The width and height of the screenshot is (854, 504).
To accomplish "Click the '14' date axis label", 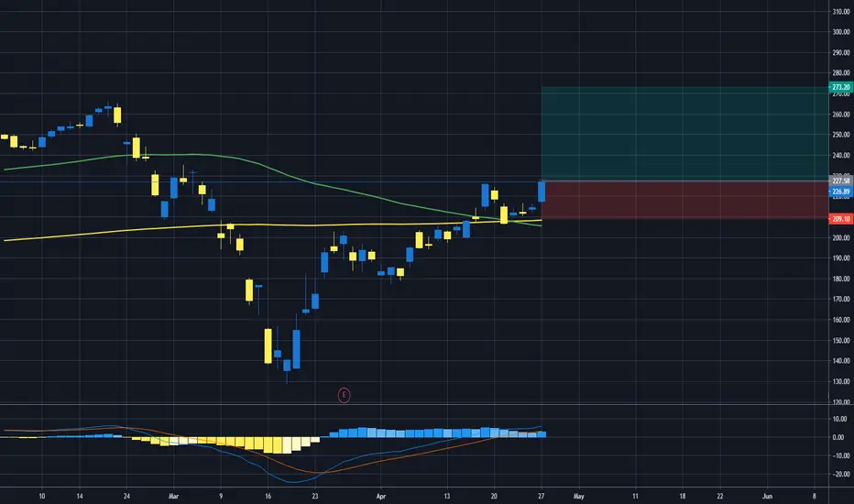I will (x=80, y=497).
